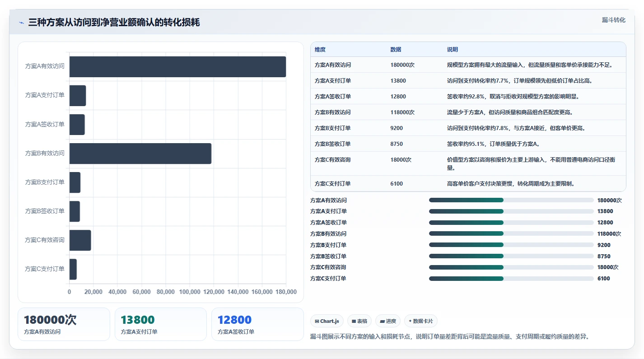
Task: Click the 18000次 cell in the table
Action: (401, 160)
